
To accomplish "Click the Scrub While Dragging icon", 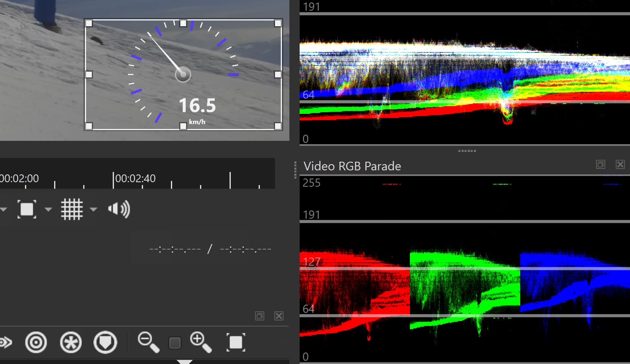I will click(5, 342).
